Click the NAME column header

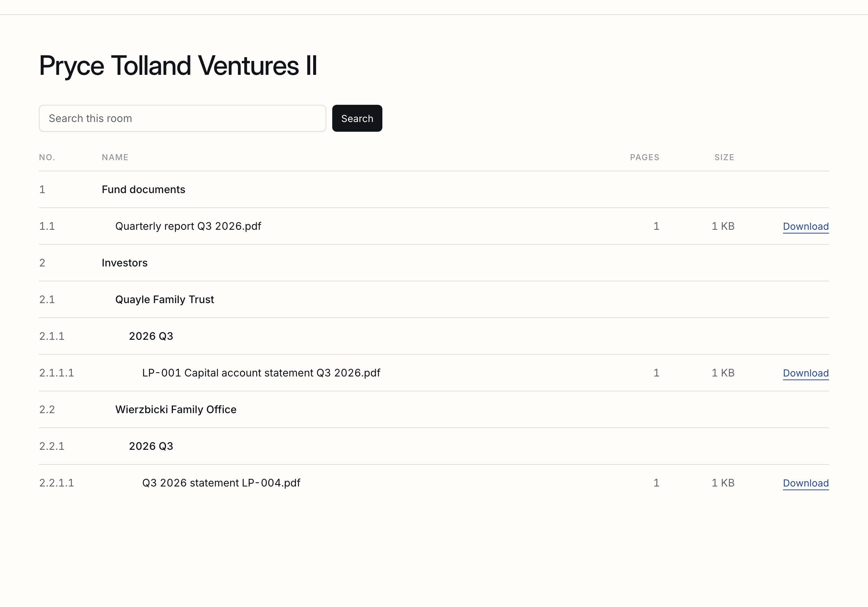(x=115, y=157)
